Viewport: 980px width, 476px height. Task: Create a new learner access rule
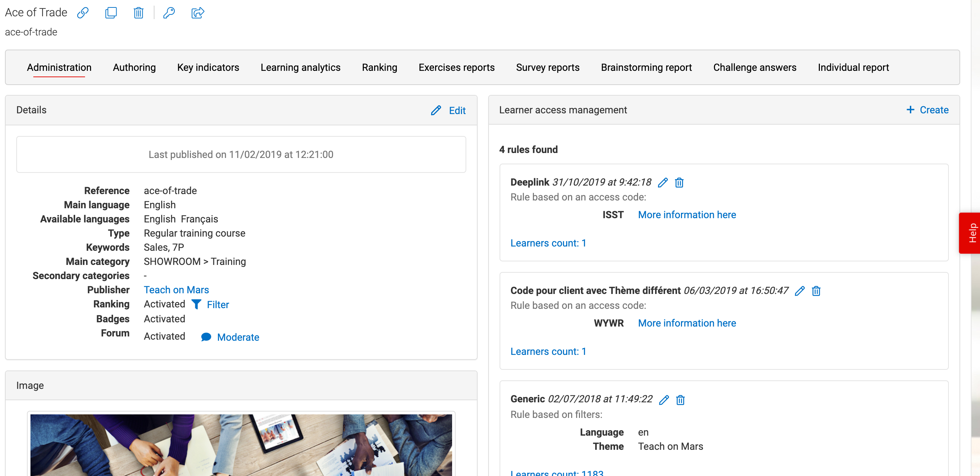coord(934,109)
